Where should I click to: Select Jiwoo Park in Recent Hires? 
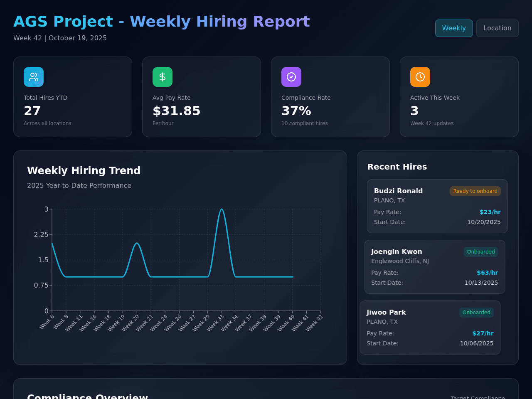point(430,328)
